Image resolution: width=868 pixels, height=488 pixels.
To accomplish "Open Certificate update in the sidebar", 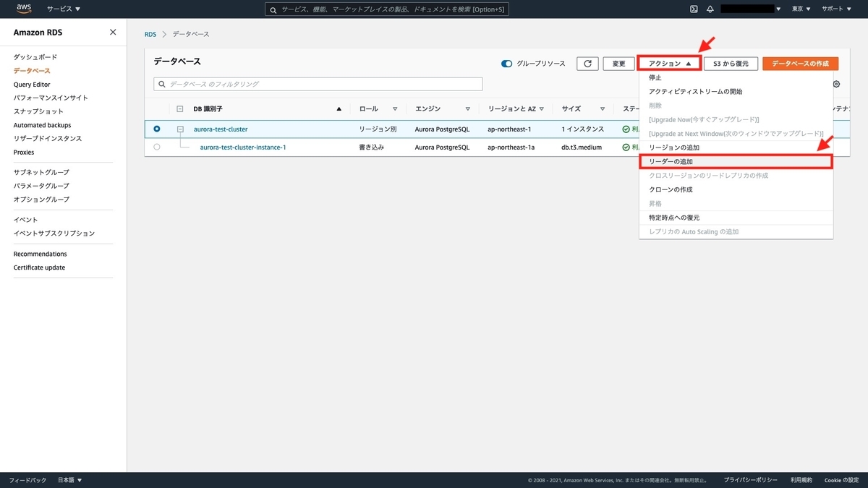I will tap(39, 267).
